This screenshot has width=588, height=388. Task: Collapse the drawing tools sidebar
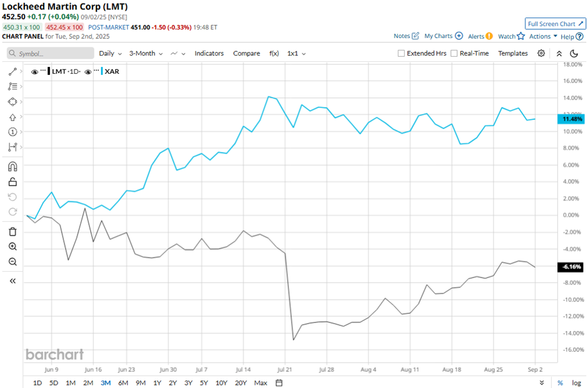(13, 281)
